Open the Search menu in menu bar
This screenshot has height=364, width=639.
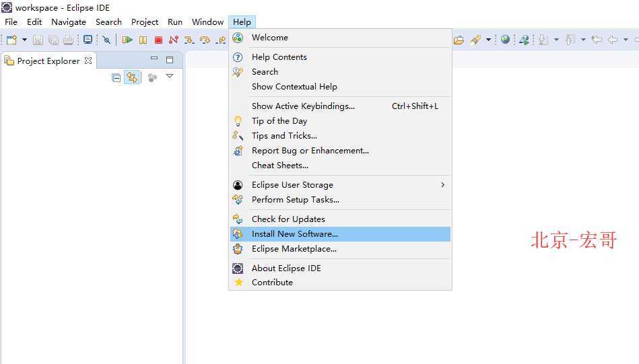tap(108, 22)
